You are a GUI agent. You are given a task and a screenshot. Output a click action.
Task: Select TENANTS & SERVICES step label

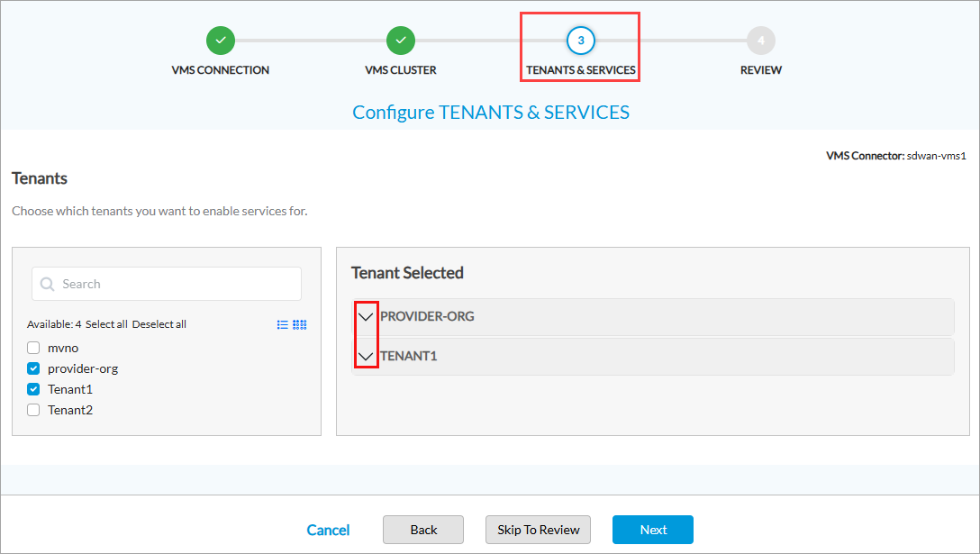tap(581, 70)
